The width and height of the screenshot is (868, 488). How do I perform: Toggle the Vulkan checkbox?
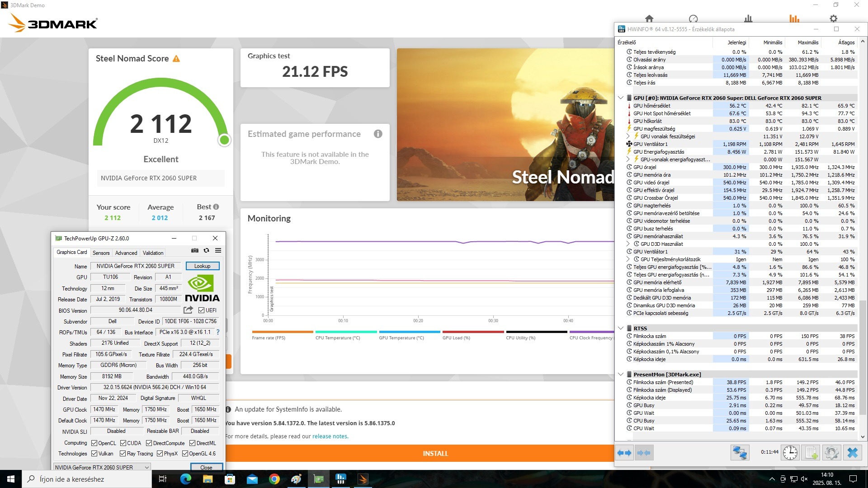point(94,454)
